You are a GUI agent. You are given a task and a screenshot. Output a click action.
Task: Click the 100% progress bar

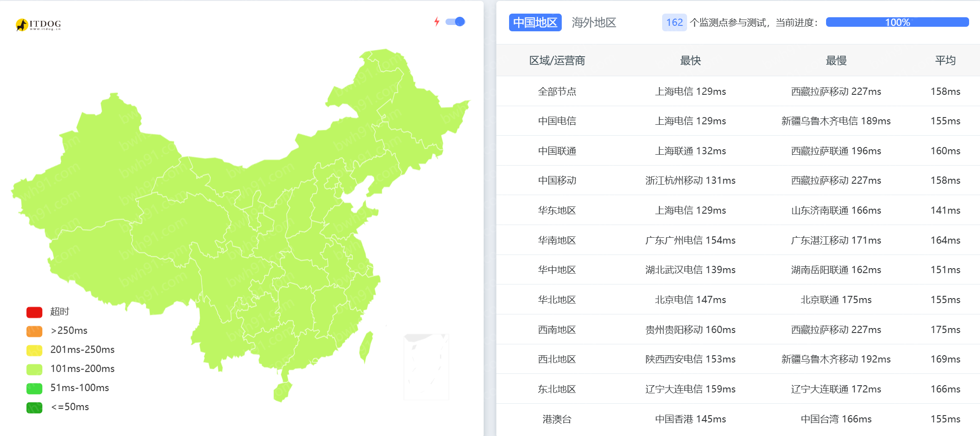pos(897,23)
